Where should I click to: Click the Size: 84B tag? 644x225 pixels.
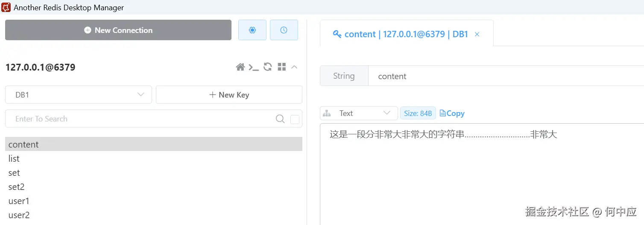pos(418,113)
